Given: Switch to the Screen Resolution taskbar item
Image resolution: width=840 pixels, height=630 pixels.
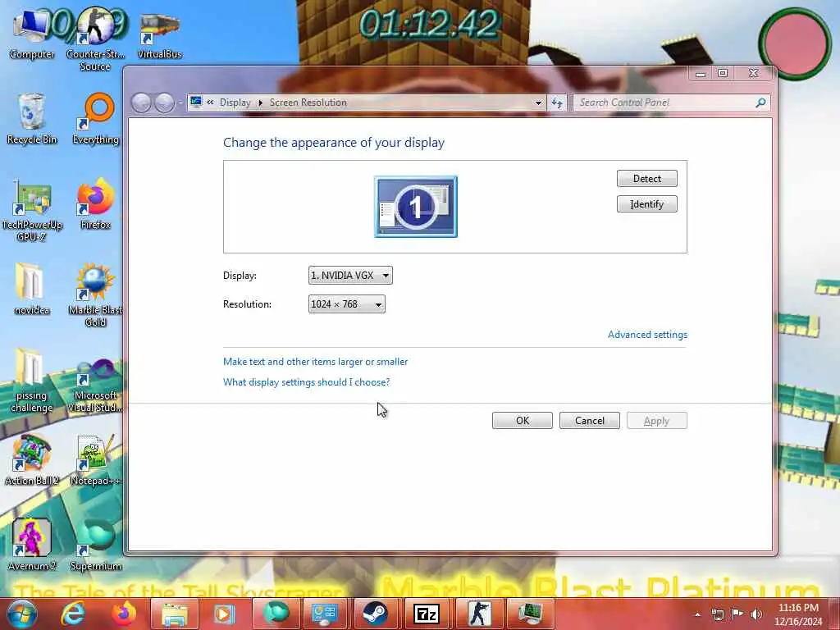Looking at the screenshot, I should [325, 614].
